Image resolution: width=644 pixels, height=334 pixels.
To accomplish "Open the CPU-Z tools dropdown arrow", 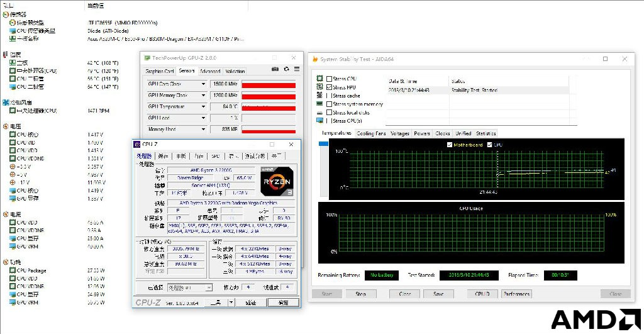I will (x=231, y=303).
